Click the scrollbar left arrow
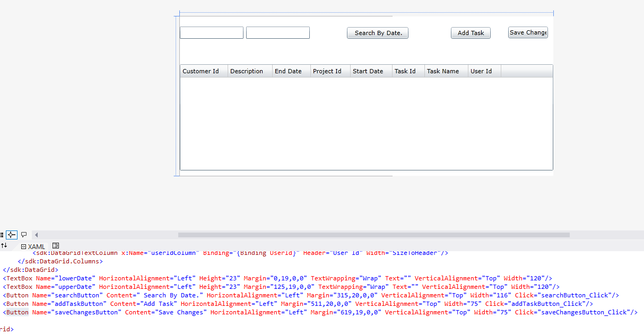Viewport: 644px width, 334px height. (x=36, y=235)
